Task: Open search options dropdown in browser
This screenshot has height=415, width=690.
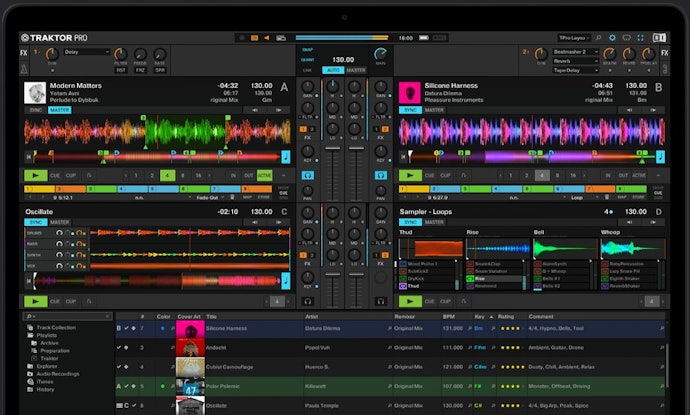Action: pos(30,316)
